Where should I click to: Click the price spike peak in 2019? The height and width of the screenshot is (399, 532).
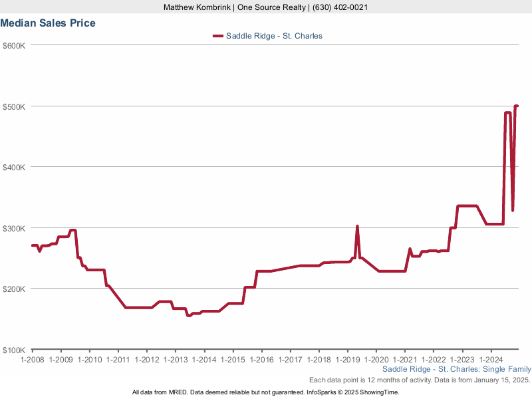point(357,226)
